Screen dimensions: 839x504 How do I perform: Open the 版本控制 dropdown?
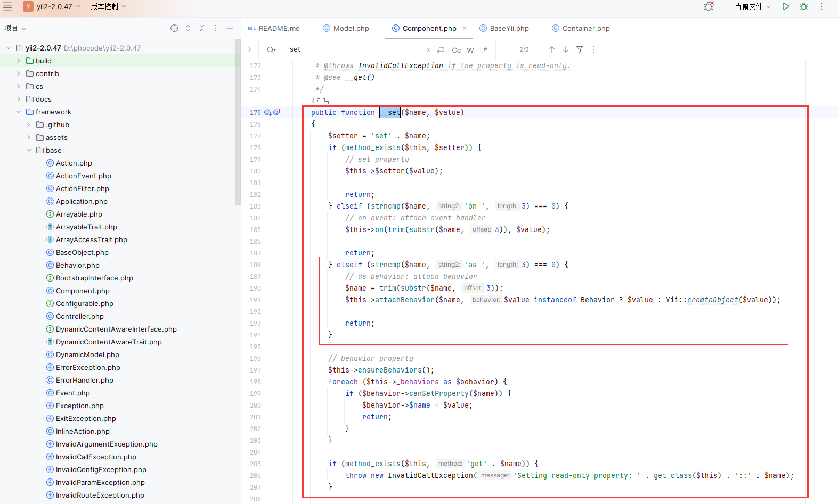coord(109,6)
